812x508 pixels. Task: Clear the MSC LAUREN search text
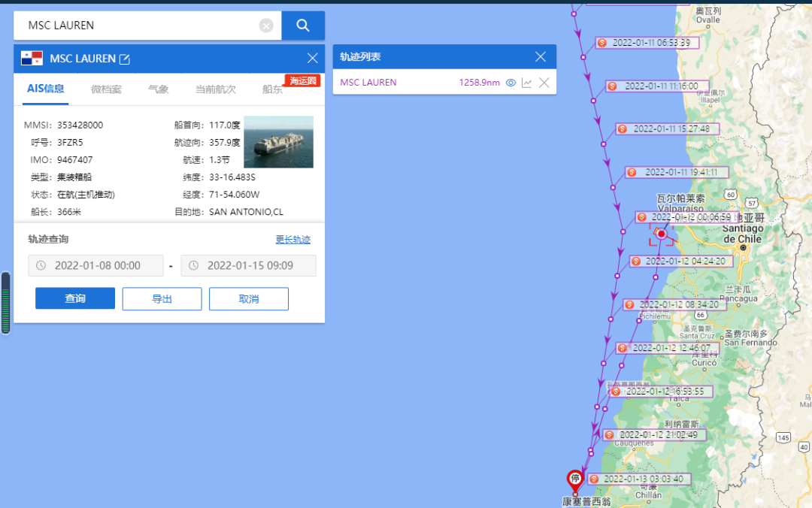(266, 26)
